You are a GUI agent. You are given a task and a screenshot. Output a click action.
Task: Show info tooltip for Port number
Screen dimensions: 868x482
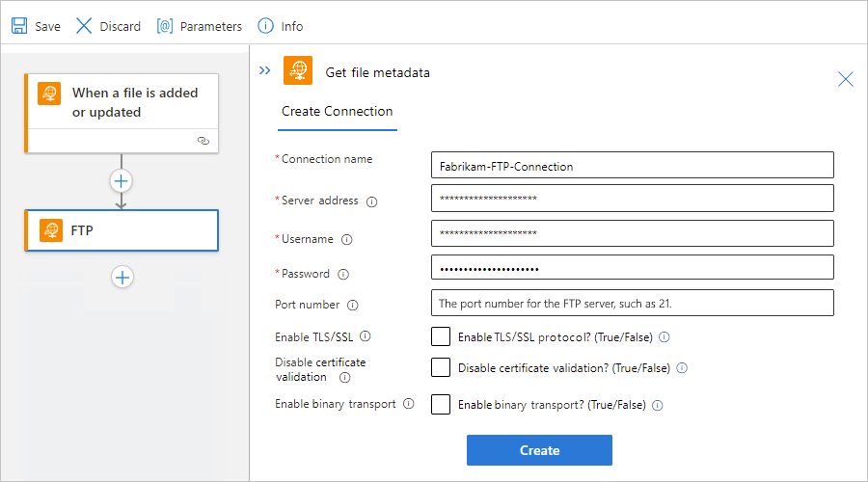(353, 305)
